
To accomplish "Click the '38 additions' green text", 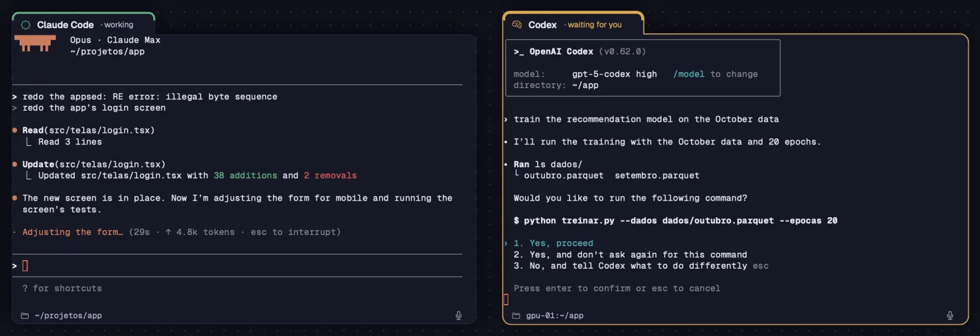I will [245, 176].
